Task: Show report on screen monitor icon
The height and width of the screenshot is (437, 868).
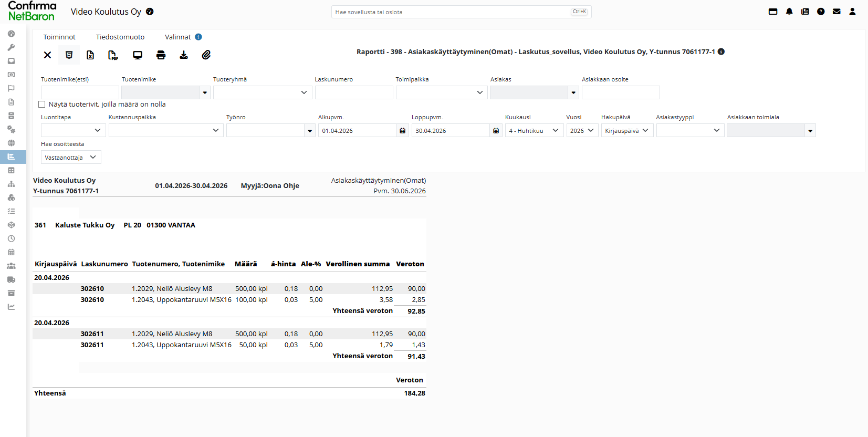Action: click(x=138, y=55)
